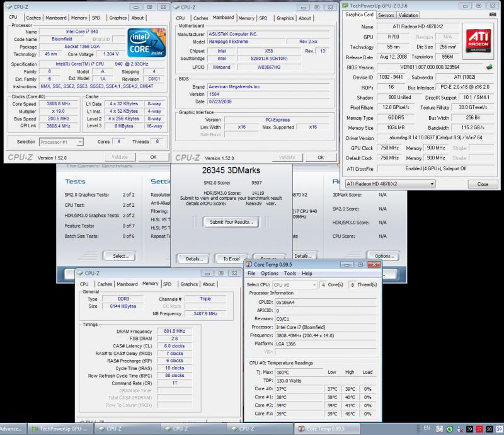Click the Core Speed value 3808.8 MHz

59,103
